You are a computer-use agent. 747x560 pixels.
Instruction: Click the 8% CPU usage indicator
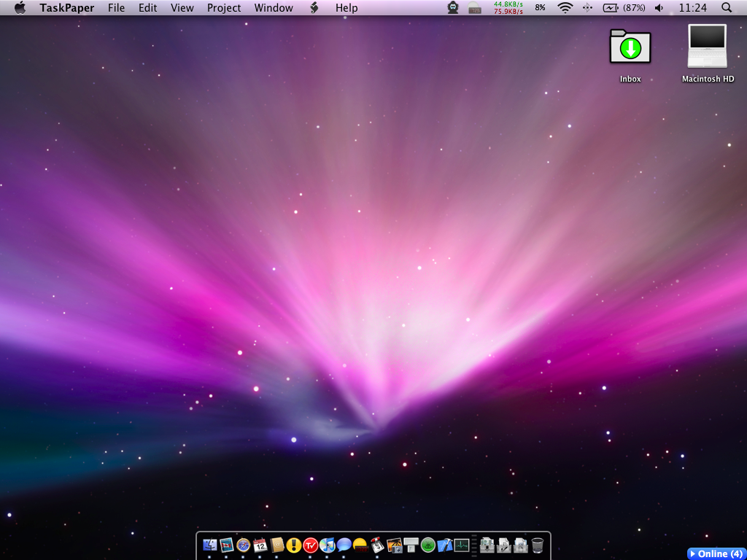pyautogui.click(x=541, y=7)
